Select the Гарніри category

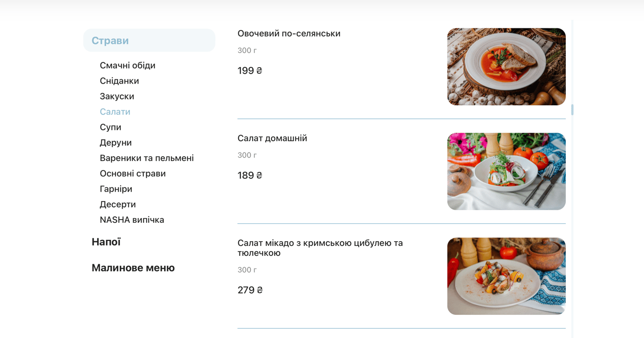tap(116, 188)
